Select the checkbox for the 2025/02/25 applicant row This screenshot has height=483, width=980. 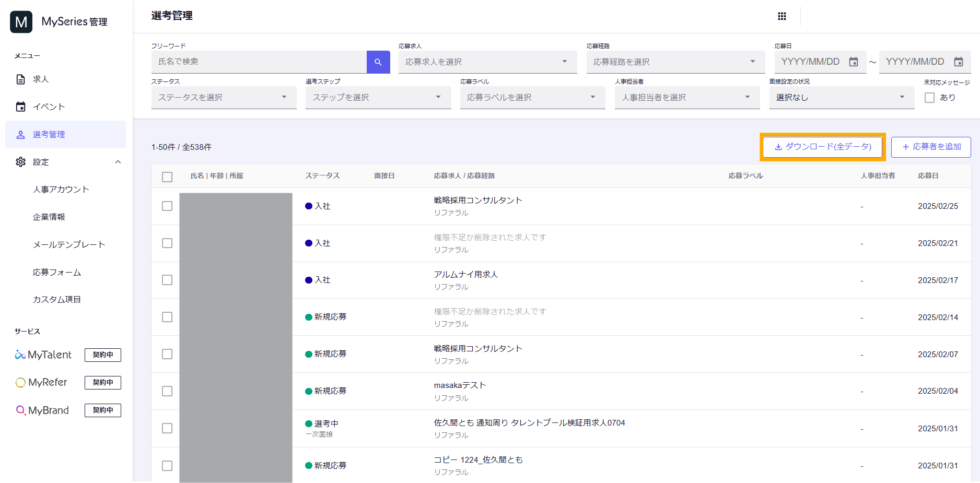point(167,206)
